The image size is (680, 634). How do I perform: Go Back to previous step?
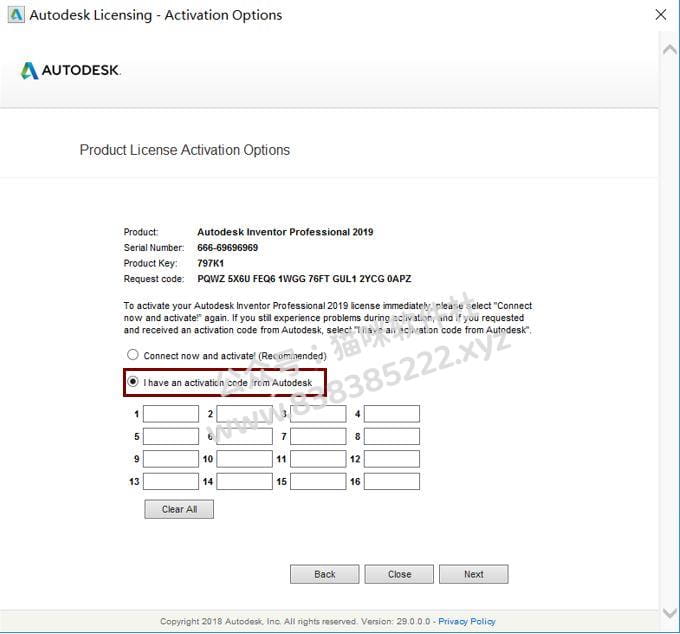pyautogui.click(x=325, y=574)
